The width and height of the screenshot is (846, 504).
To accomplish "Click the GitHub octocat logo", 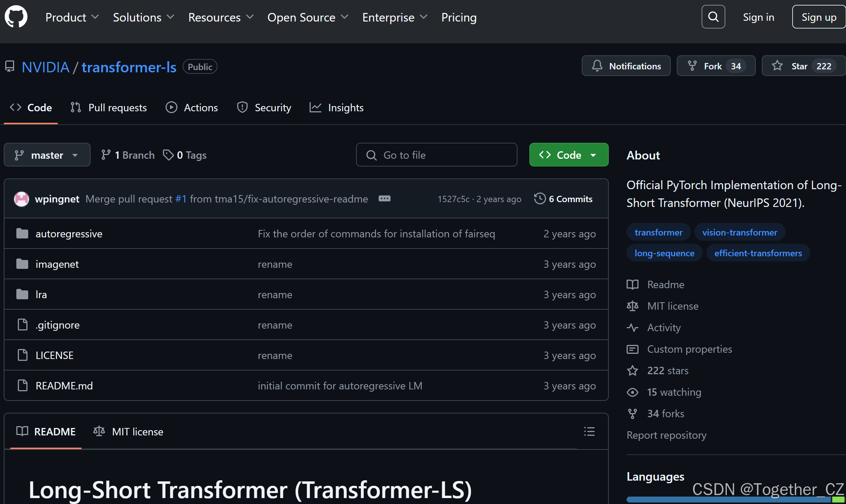I will pos(16,17).
